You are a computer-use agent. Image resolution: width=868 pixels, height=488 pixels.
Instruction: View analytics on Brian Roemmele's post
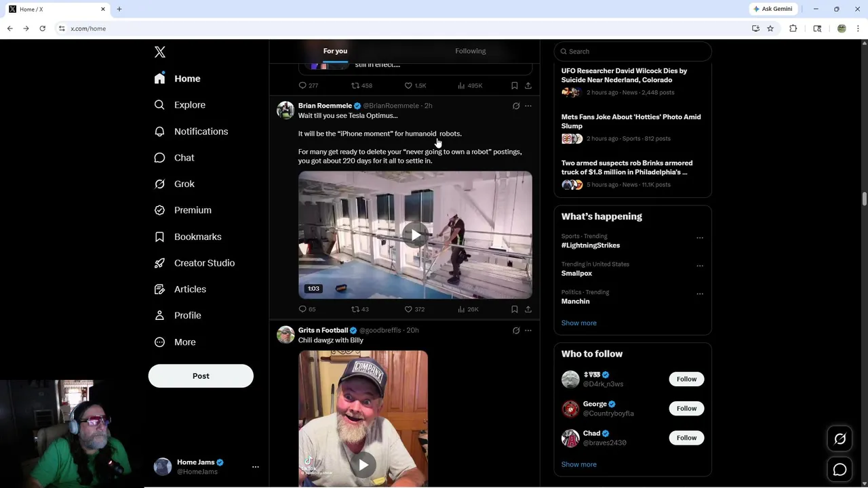[468, 310]
